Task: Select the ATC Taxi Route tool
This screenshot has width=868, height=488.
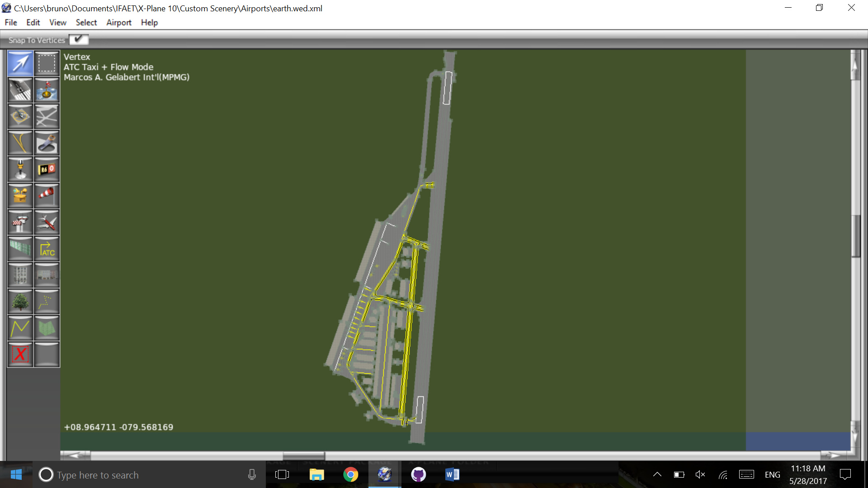Action: click(47, 249)
